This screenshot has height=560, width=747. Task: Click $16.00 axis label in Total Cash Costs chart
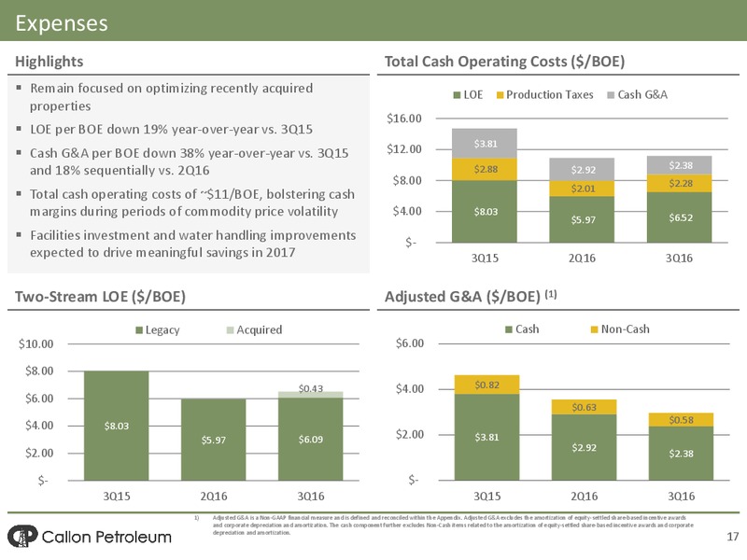tap(404, 119)
